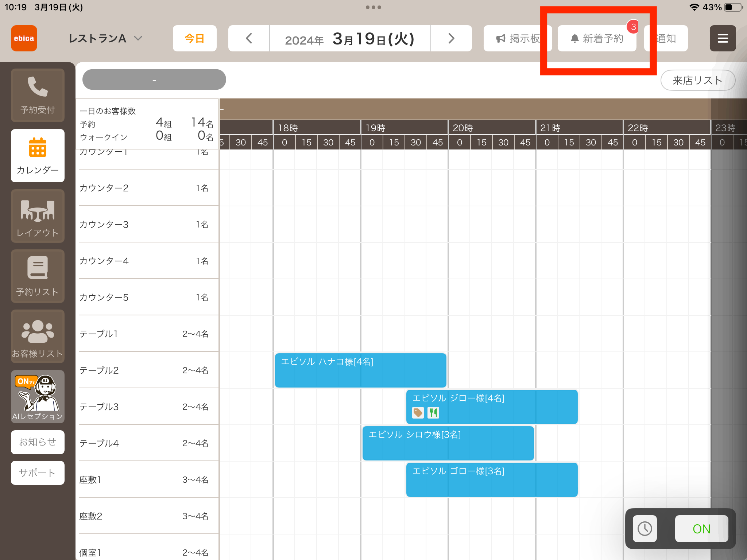Screen dimensions: 747x560
Task: Tap the battery status icon
Action: (734, 7)
